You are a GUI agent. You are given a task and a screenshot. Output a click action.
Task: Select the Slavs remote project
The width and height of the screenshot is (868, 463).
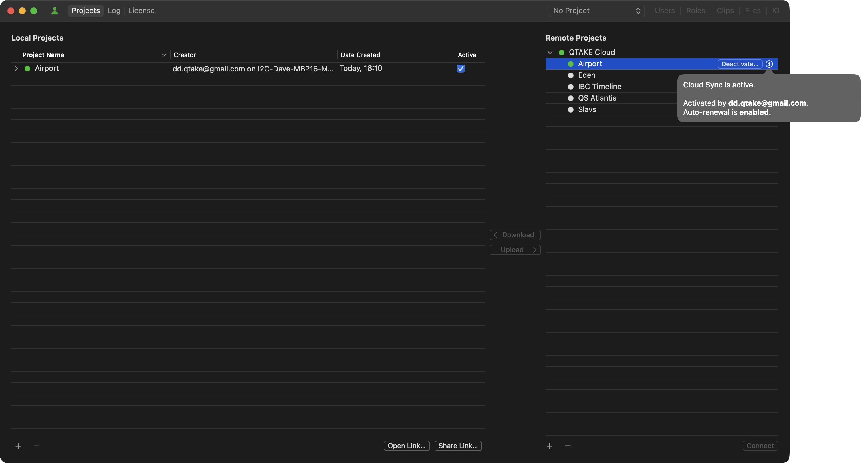pyautogui.click(x=587, y=109)
